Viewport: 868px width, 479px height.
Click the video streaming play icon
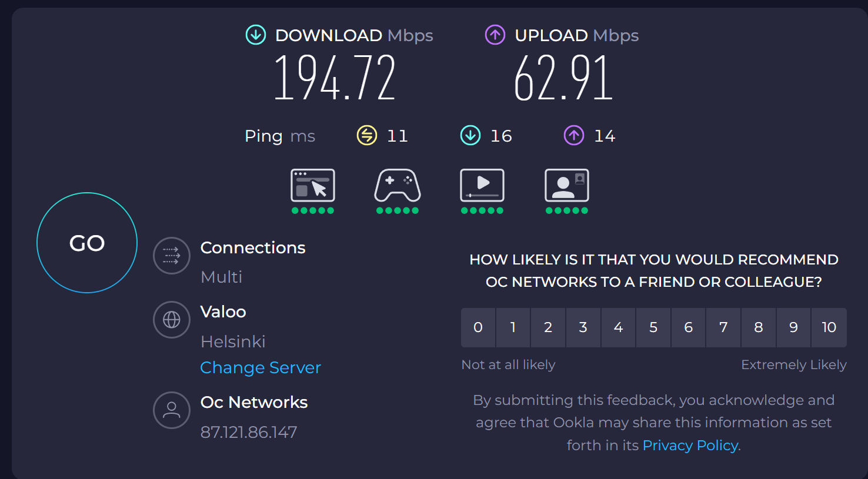click(x=482, y=186)
